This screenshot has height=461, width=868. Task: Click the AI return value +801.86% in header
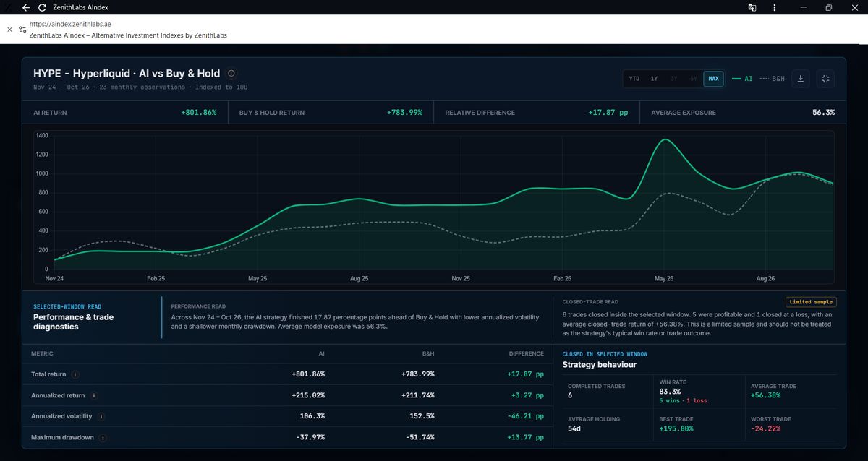(x=198, y=113)
